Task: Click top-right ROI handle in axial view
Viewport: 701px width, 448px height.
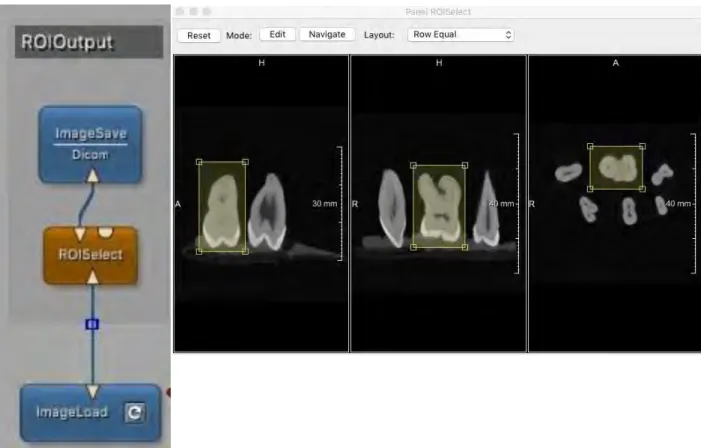Action: pos(642,146)
